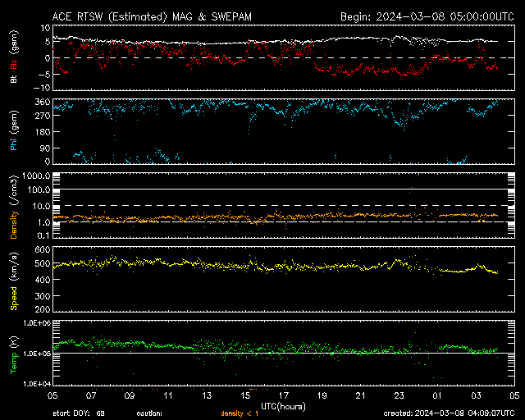Click the 1000.0 tick on the Density axis
The height and width of the screenshot is (420, 525).
click(35, 176)
